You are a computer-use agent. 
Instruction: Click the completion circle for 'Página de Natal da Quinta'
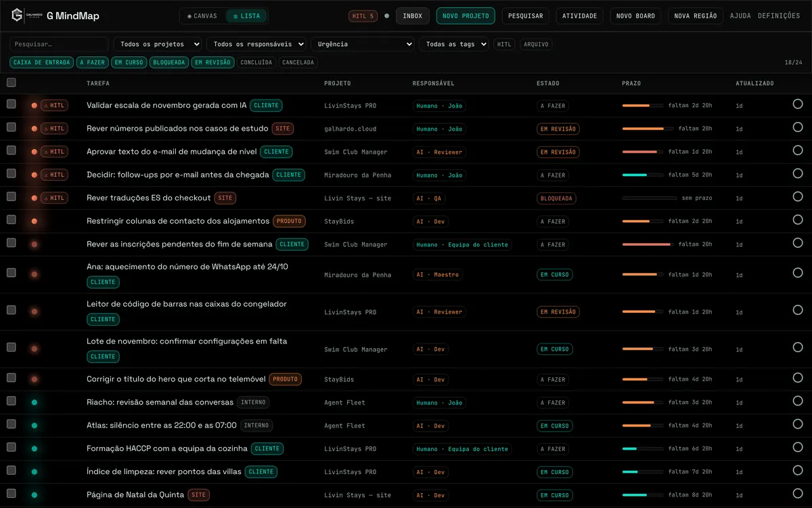point(798,494)
